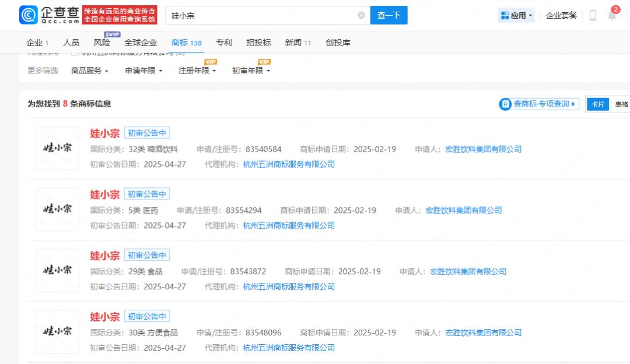The image size is (630, 364).
Task: Open the 32类 啤酒饮料 trademark thumbnail
Action: pyautogui.click(x=57, y=148)
